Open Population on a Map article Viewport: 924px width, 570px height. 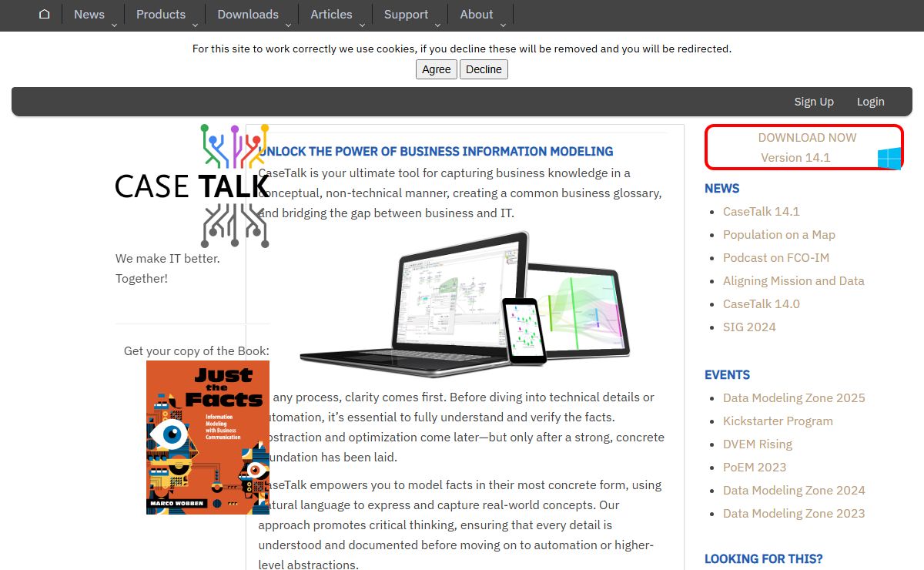778,235
